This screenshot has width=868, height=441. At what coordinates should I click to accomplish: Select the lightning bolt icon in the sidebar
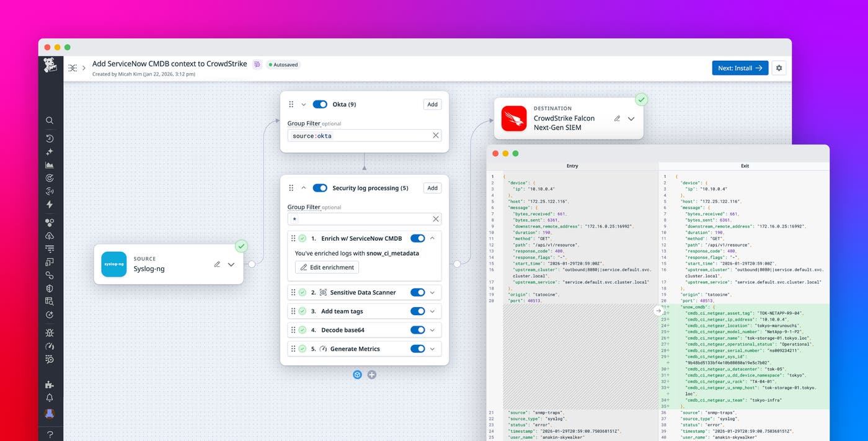50,204
